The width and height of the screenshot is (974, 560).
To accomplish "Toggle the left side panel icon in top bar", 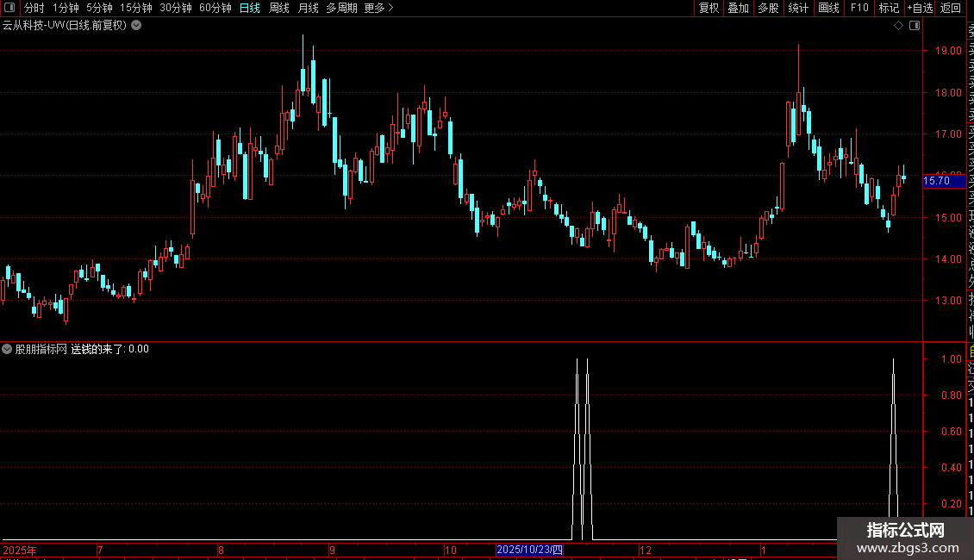I will coord(9,8).
